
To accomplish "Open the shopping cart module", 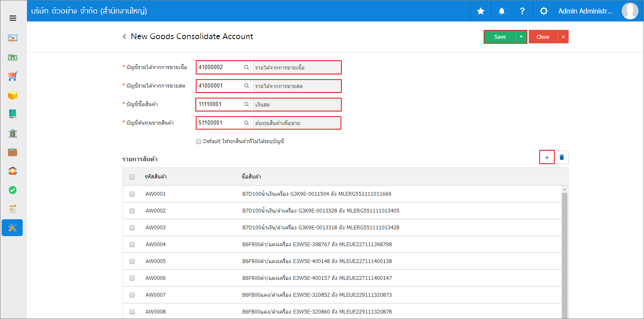I will 12,76.
